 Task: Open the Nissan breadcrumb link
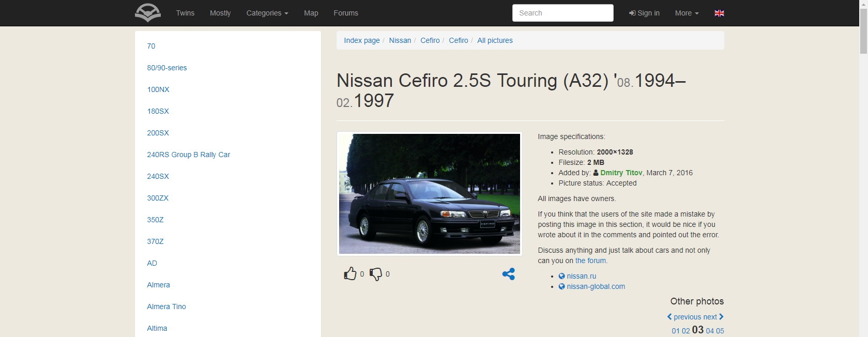click(x=400, y=40)
